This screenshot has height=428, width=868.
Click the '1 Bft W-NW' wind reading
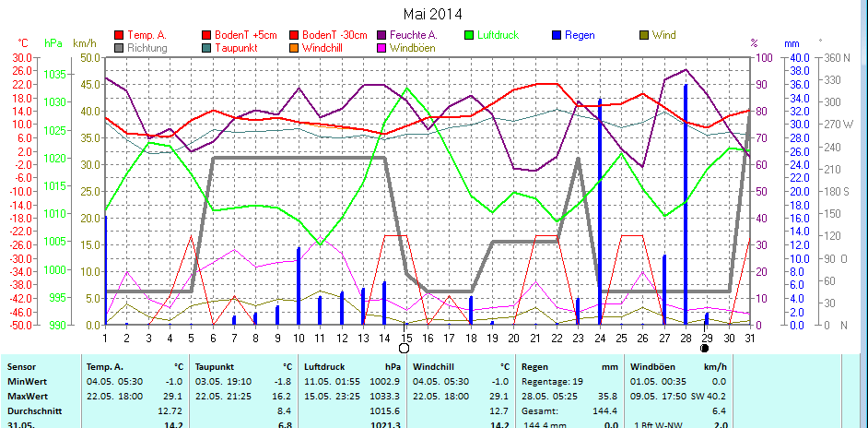tap(657, 424)
